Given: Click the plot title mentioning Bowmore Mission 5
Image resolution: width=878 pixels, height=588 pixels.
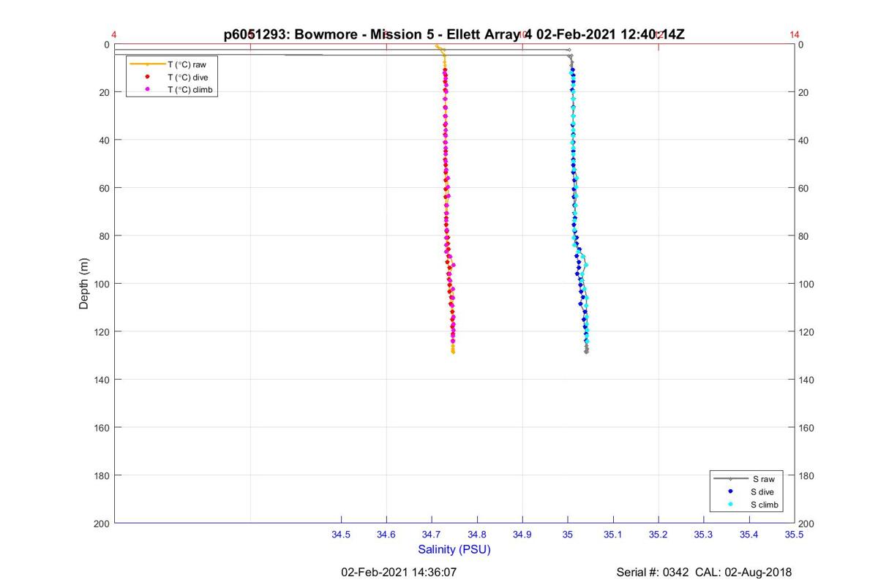Looking at the screenshot, I should [x=454, y=34].
